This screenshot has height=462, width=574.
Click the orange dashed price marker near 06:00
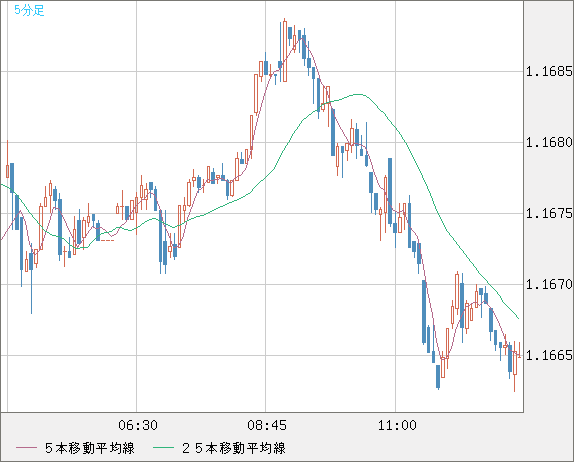[x=107, y=240]
